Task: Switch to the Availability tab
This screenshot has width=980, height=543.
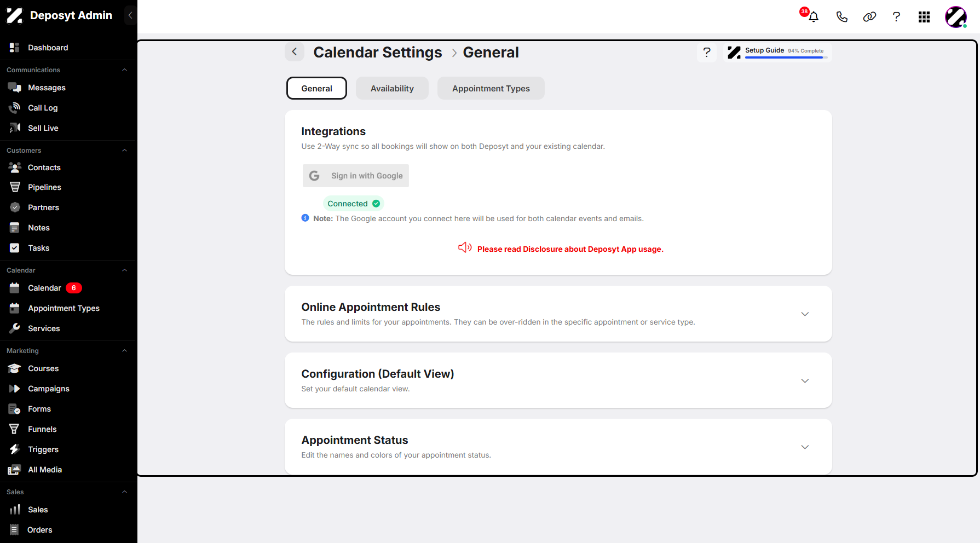Action: pos(392,88)
